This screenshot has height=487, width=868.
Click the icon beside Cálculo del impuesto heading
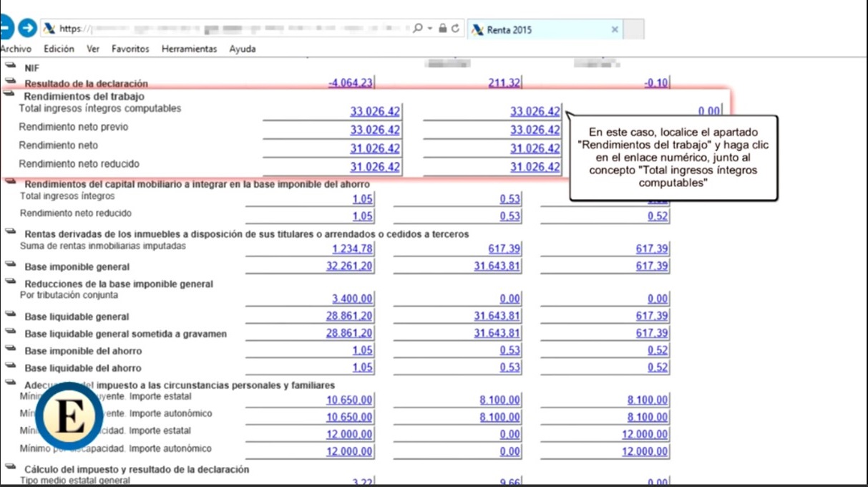(10, 467)
